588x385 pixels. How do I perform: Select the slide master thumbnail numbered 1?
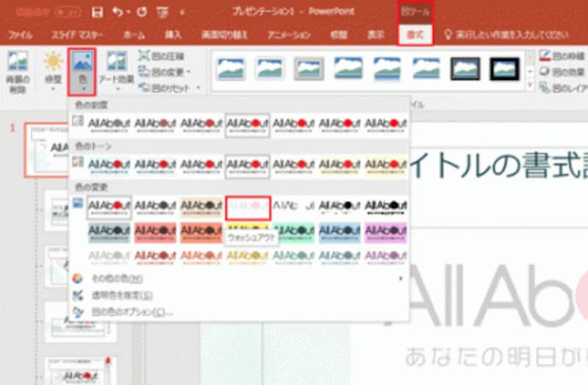[46, 150]
